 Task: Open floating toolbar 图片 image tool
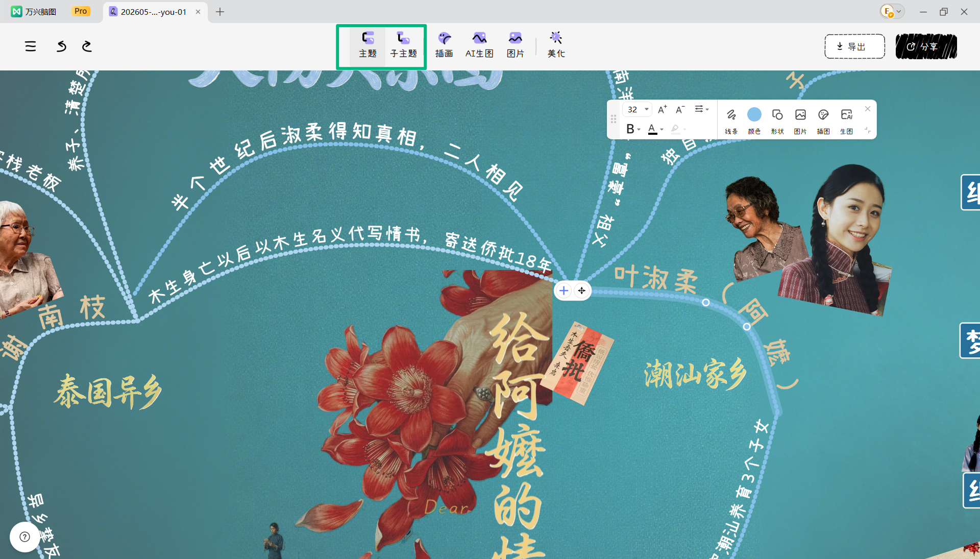coord(800,121)
